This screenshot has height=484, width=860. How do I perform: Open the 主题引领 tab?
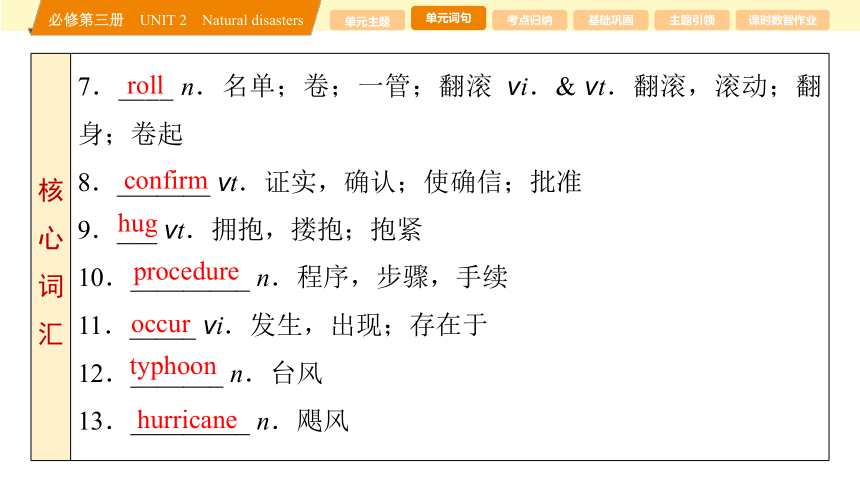pyautogui.click(x=692, y=21)
